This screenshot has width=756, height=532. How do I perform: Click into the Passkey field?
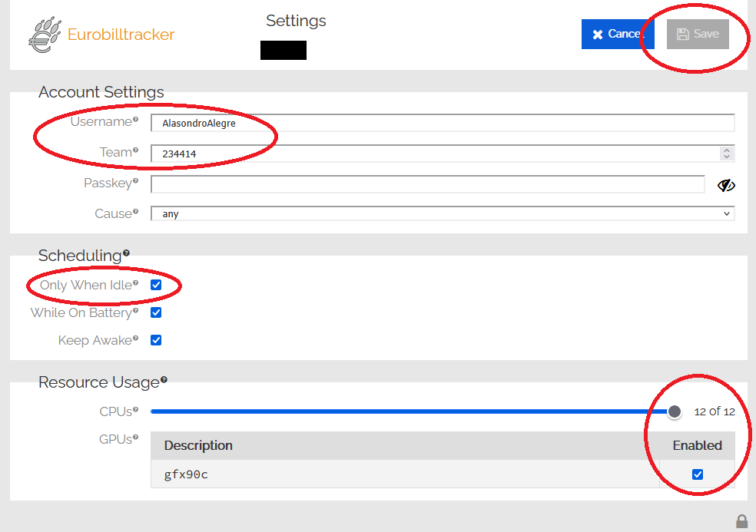[x=428, y=184]
